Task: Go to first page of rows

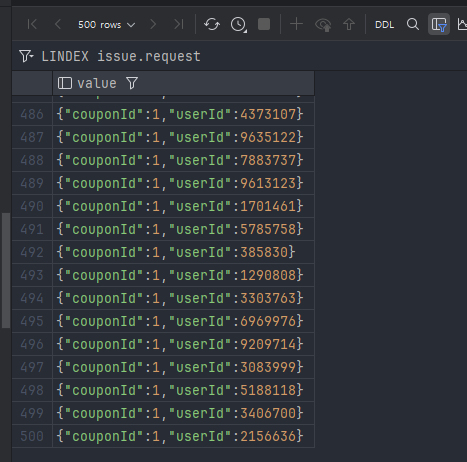Action: click(x=32, y=24)
